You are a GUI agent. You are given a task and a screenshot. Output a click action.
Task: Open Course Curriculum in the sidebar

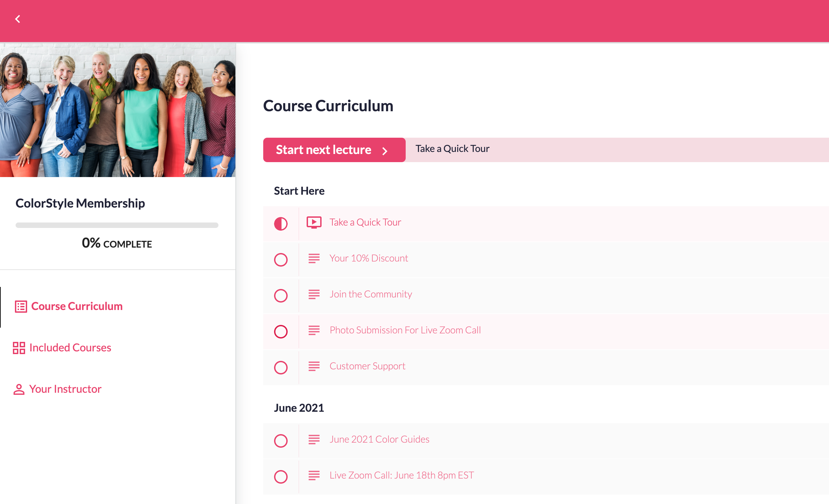(x=77, y=306)
